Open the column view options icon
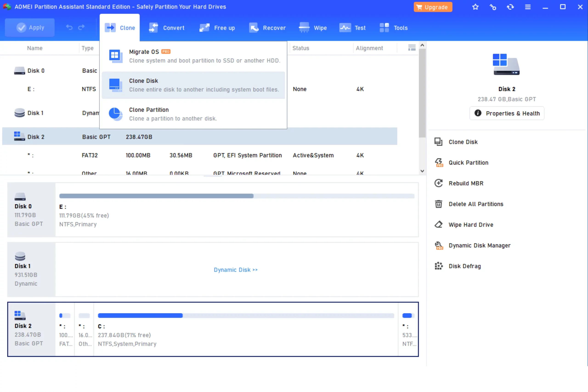This screenshot has width=588, height=392. click(x=412, y=48)
